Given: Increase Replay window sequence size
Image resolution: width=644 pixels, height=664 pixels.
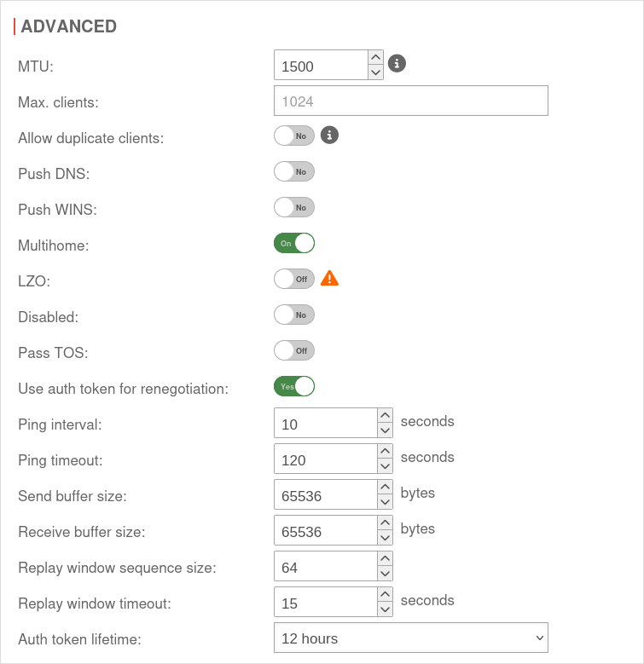Looking at the screenshot, I should [x=385, y=558].
